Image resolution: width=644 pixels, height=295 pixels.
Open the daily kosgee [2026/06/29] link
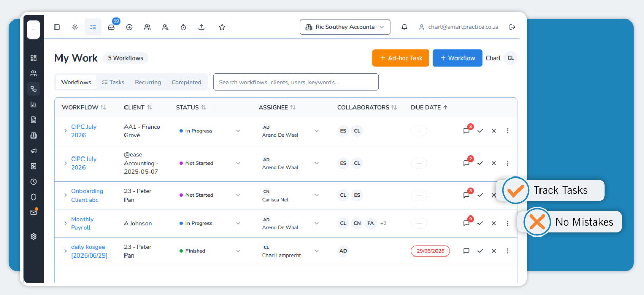tap(89, 251)
